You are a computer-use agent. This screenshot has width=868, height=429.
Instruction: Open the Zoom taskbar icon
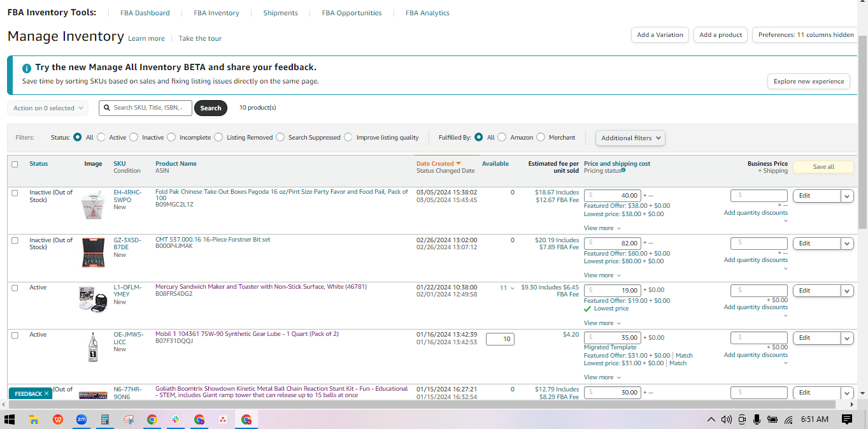(x=82, y=419)
